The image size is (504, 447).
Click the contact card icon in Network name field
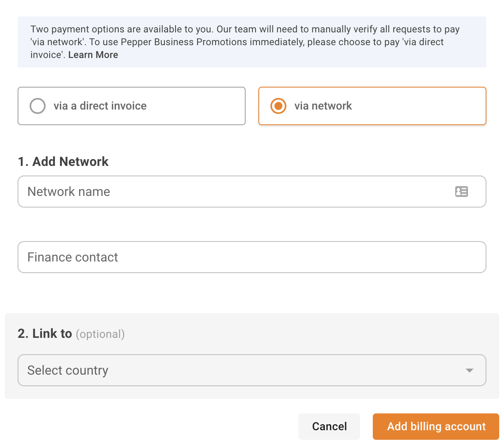pyautogui.click(x=461, y=192)
